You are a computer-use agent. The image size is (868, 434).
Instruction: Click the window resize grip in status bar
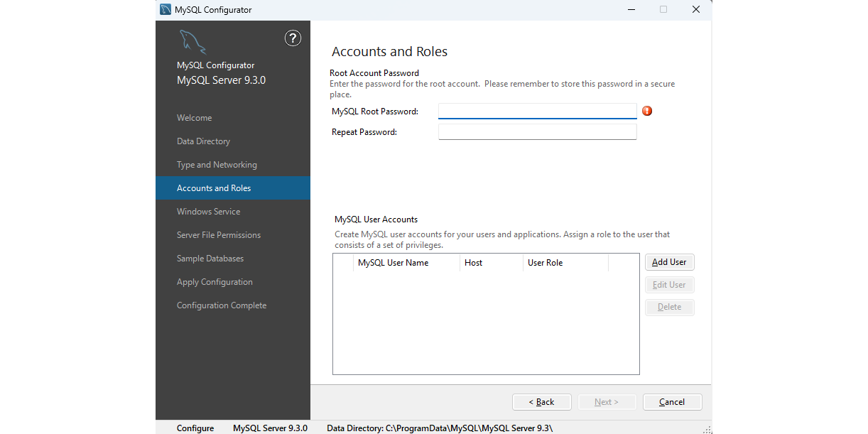707,429
